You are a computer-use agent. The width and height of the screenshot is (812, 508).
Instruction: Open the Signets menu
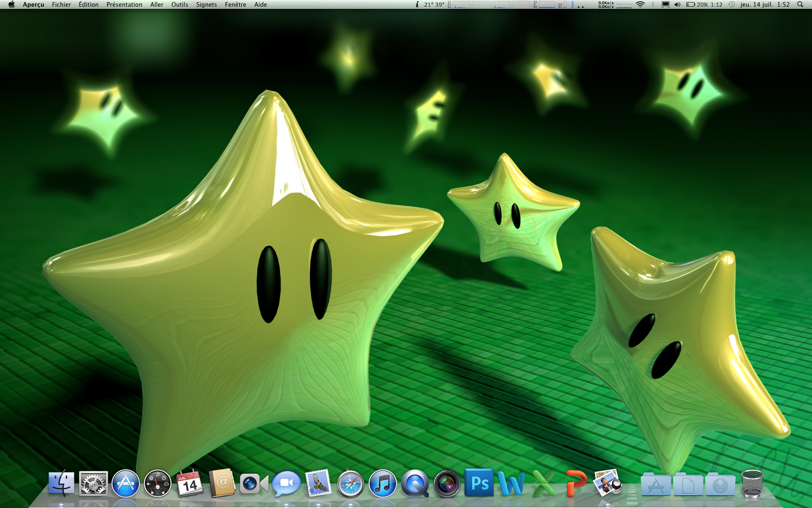click(x=206, y=5)
